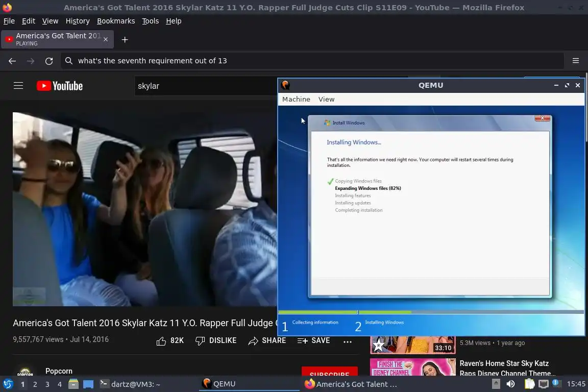Open the Finish the Disney Channel thumbnail
This screenshot has width=588, height=392.
point(413,367)
